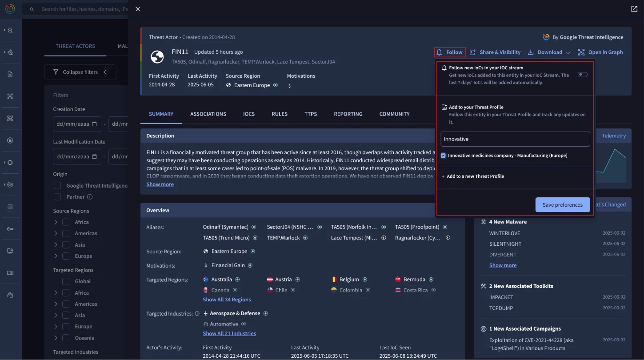Click circle icon next to Odinaff (Symantec) alias
This screenshot has height=360, width=644.
point(254,227)
